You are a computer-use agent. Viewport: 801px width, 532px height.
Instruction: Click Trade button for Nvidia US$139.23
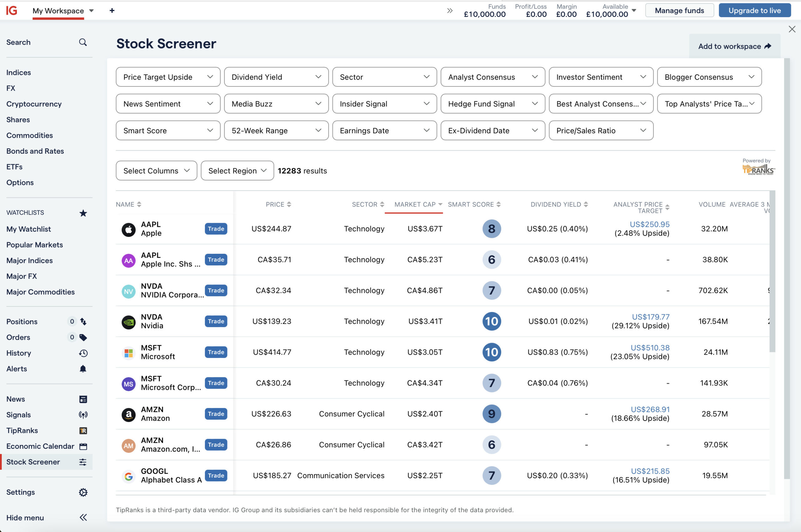pos(216,321)
